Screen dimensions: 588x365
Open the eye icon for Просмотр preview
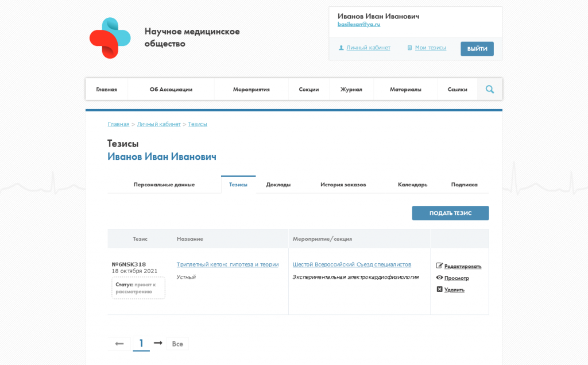click(440, 278)
